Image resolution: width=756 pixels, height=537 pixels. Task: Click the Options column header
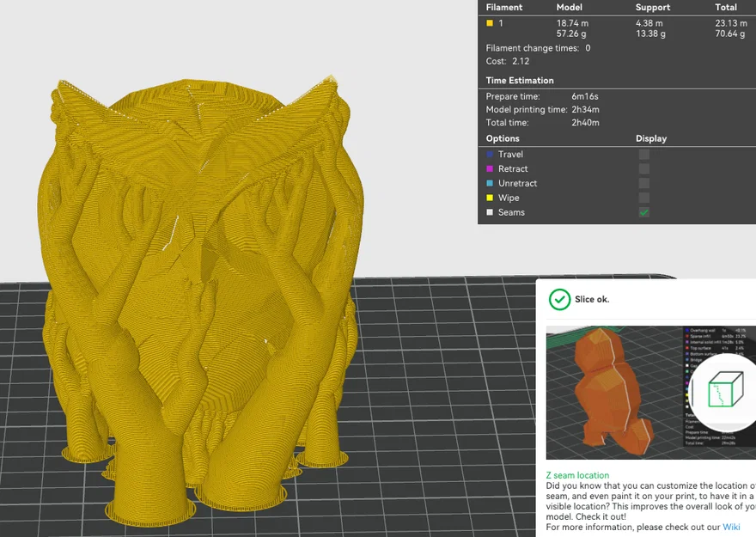503,138
